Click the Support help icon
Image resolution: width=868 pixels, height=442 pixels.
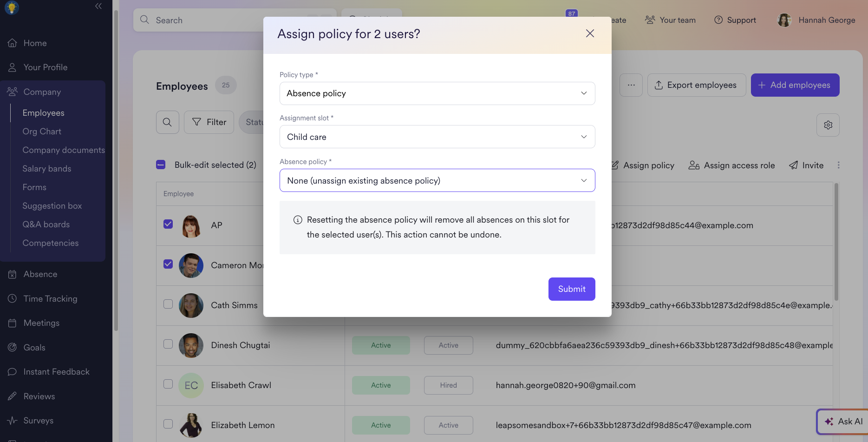coord(718,20)
